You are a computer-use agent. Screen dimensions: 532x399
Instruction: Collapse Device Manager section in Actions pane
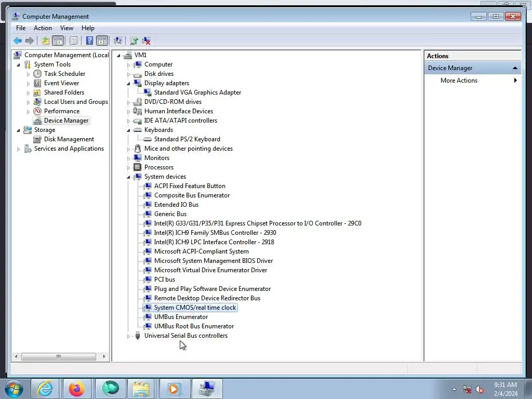515,68
